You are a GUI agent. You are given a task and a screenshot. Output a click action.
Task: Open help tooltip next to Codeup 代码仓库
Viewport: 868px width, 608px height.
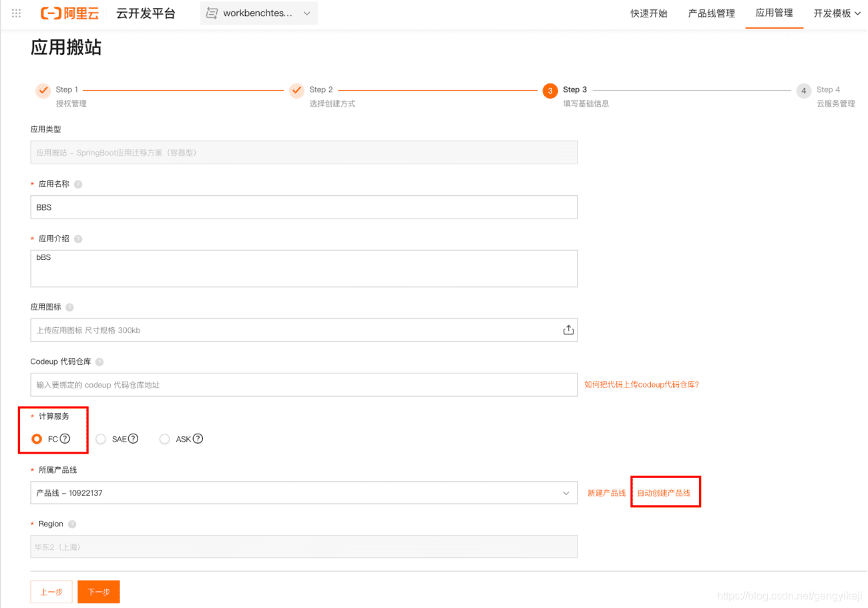99,362
